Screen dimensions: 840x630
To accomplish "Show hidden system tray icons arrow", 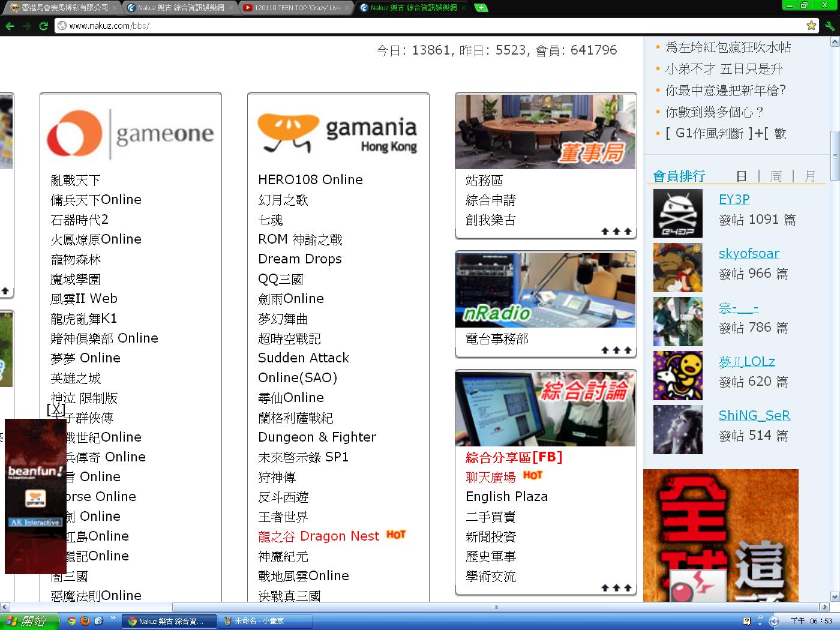I will (774, 621).
